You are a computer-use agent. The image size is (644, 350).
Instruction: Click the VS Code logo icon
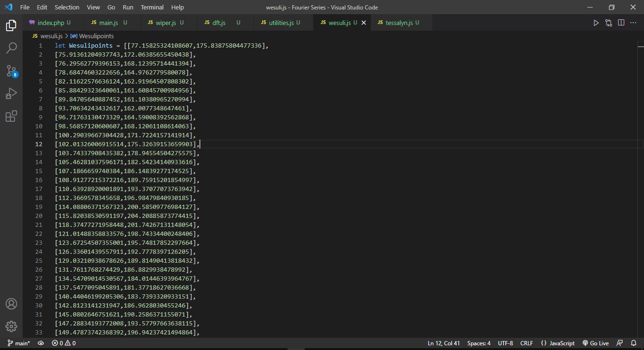pyautogui.click(x=8, y=7)
